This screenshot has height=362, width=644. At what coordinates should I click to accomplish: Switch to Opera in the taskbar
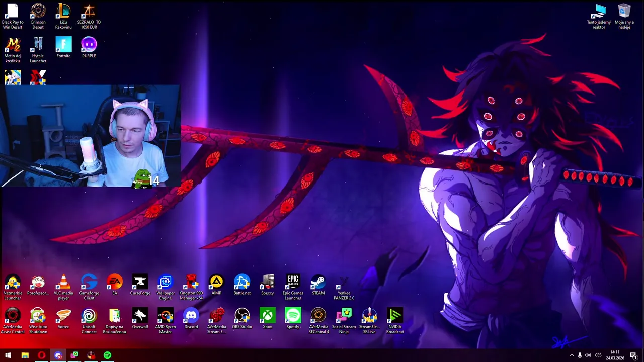coord(41,355)
